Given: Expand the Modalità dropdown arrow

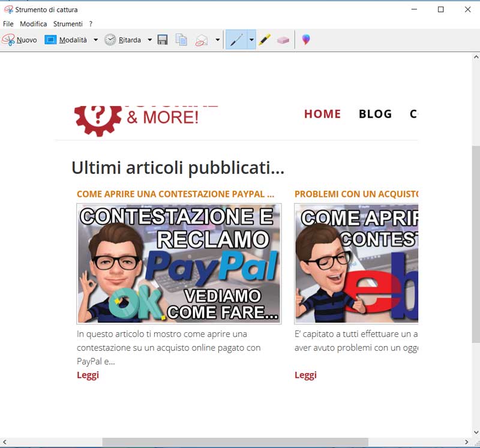Looking at the screenshot, I should click(x=95, y=40).
